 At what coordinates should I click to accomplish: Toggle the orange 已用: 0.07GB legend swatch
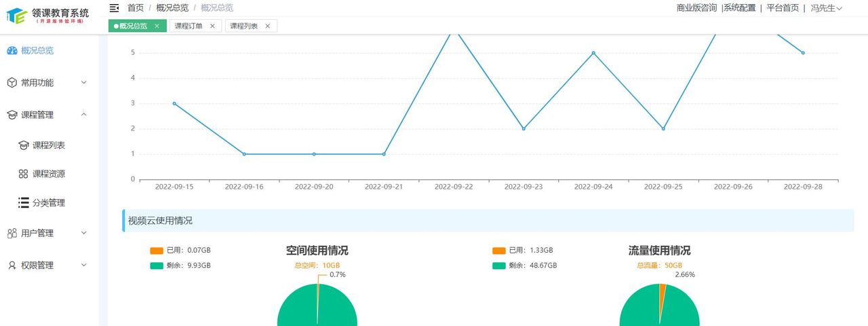157,251
